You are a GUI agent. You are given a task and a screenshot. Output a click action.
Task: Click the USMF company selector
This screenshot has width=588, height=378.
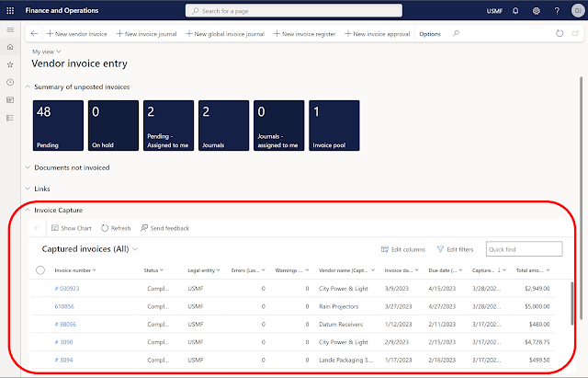tap(494, 11)
